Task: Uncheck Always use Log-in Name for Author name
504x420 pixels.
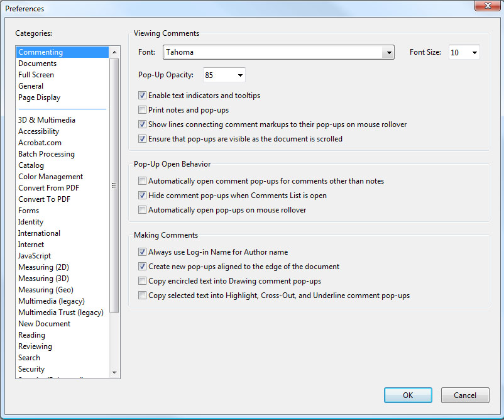Action: (x=143, y=252)
